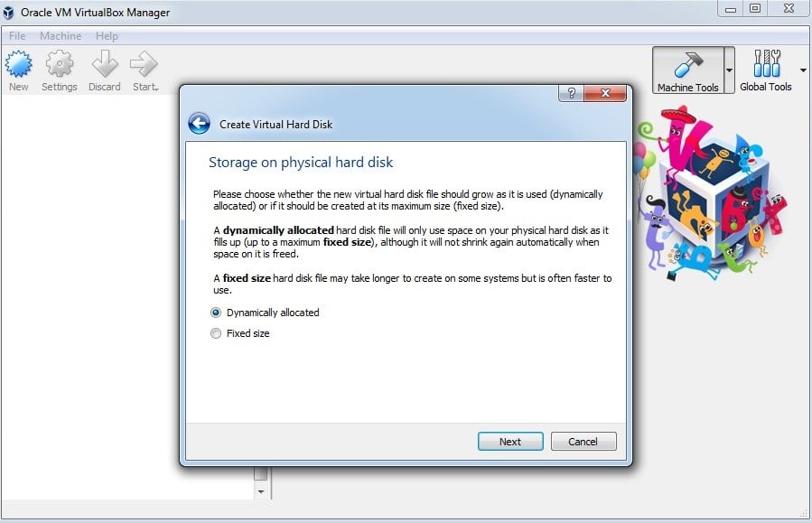Open the File menu
This screenshot has width=812, height=523.
click(x=17, y=36)
